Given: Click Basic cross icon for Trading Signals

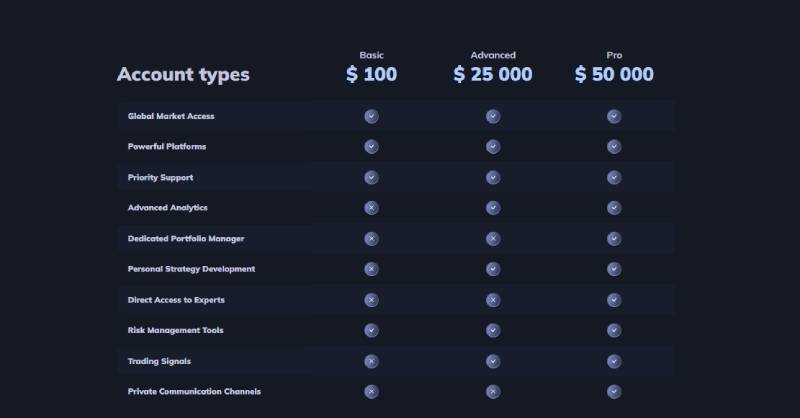Looking at the screenshot, I should 371,361.
